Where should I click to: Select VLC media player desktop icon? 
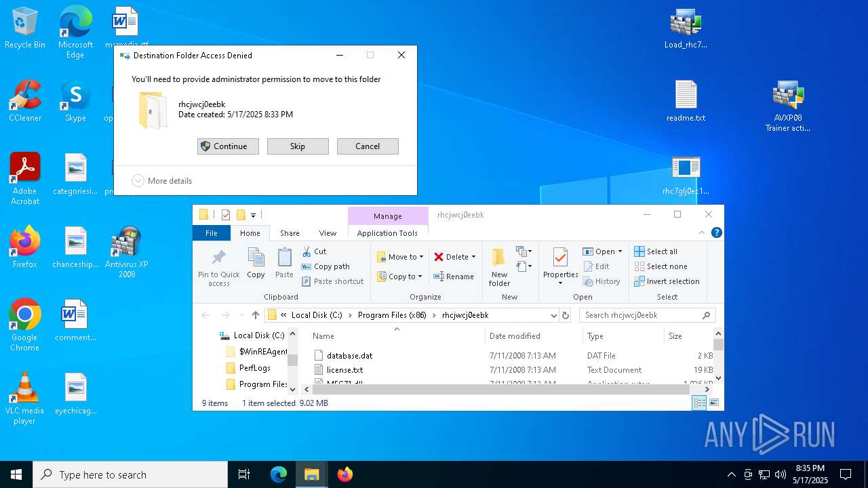(25, 399)
